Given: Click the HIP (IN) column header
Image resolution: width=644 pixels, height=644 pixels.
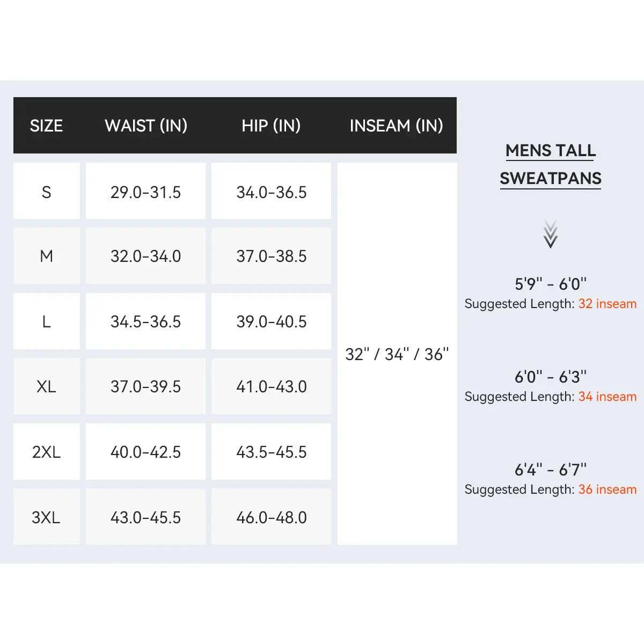Looking at the screenshot, I should [x=271, y=126].
